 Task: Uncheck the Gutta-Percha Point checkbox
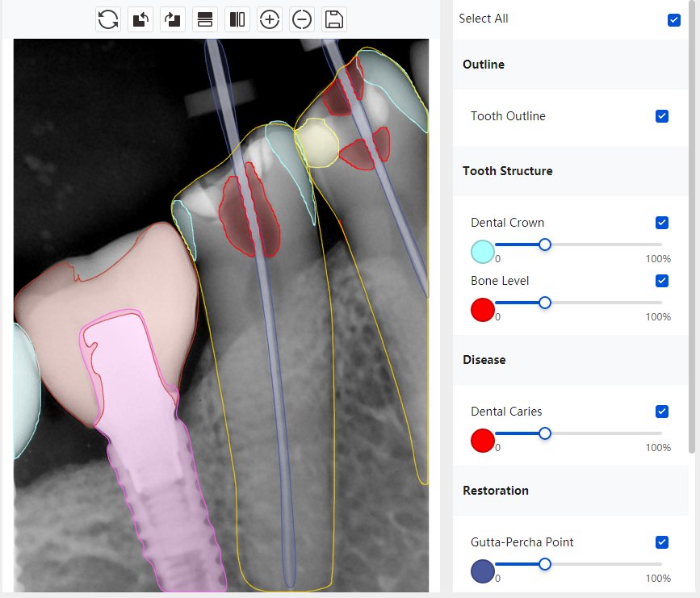pos(662,542)
